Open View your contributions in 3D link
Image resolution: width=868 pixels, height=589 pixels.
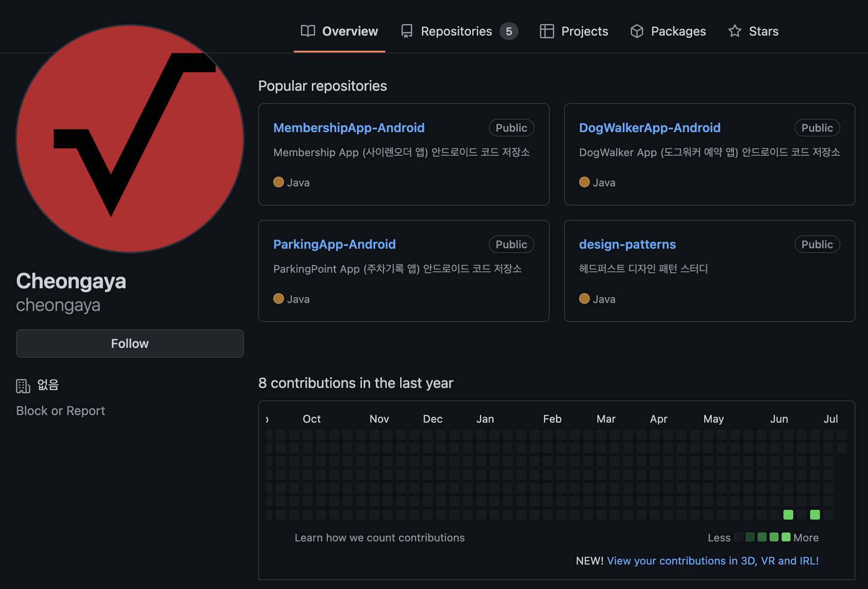coord(713,561)
